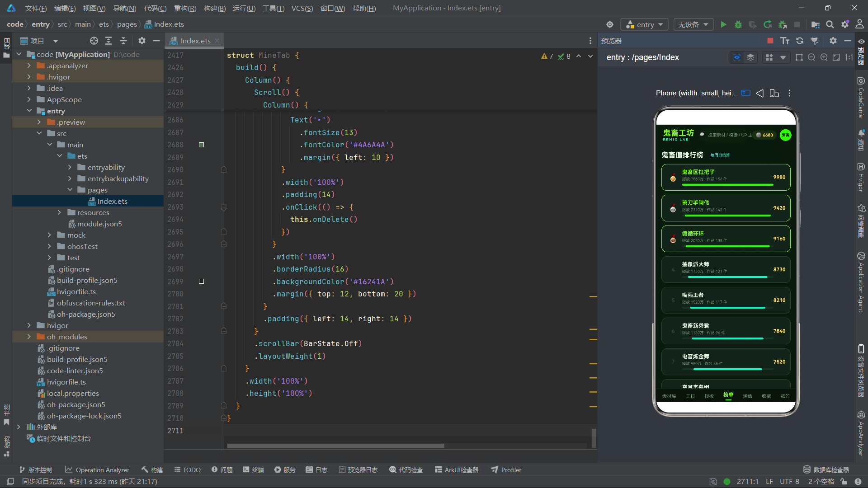Expand the 外部库 node
Image resolution: width=868 pixels, height=488 pixels.
[x=19, y=427]
